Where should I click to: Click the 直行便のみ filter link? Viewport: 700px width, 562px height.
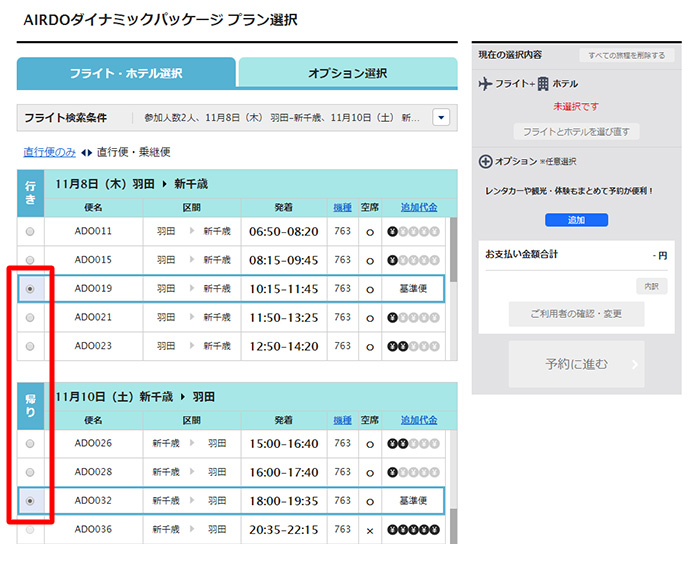[50, 152]
